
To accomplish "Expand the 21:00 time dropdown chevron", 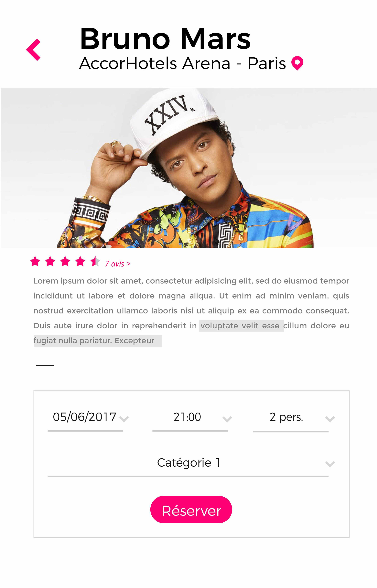I will pos(227,419).
